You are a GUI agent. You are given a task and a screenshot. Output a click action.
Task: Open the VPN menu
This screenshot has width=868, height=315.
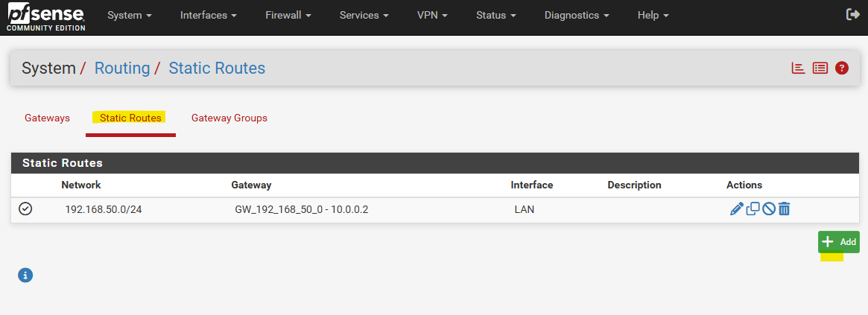click(432, 16)
